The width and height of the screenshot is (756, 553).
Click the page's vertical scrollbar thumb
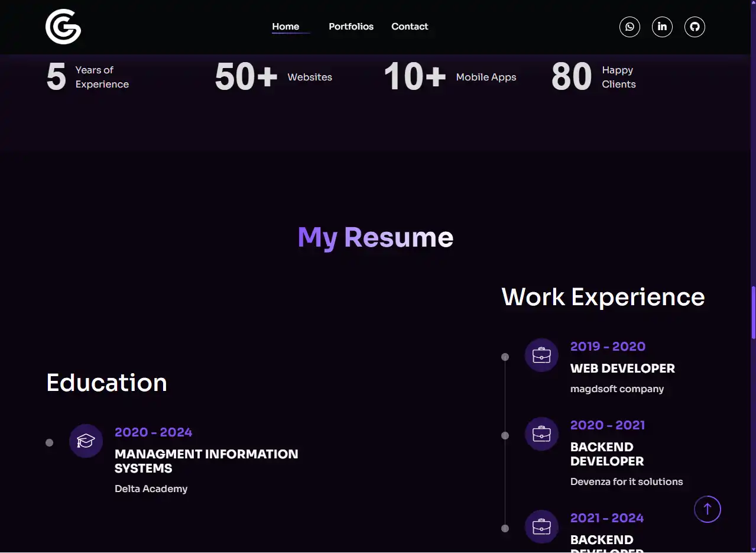tap(753, 312)
